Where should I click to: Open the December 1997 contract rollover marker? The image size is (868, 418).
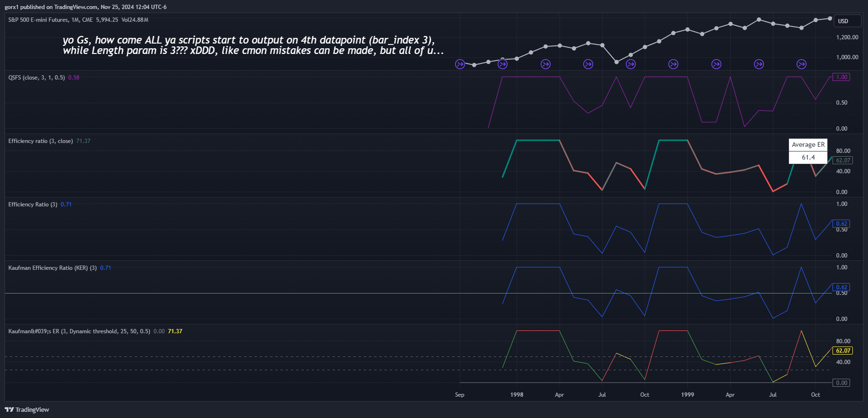[x=502, y=64]
